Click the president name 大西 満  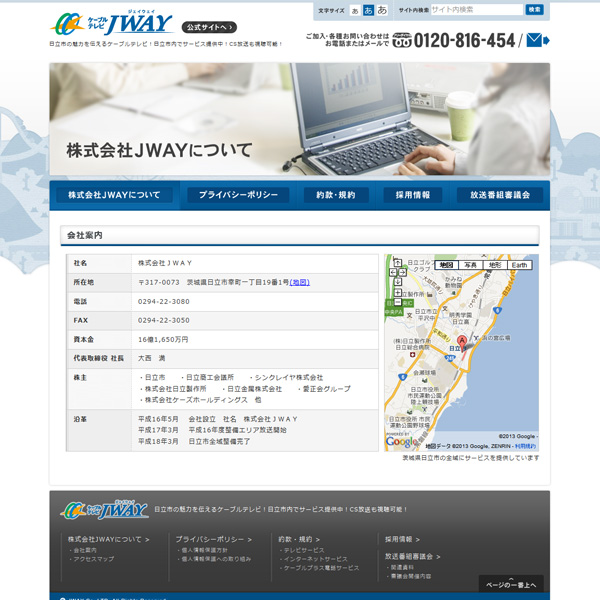[152, 358]
